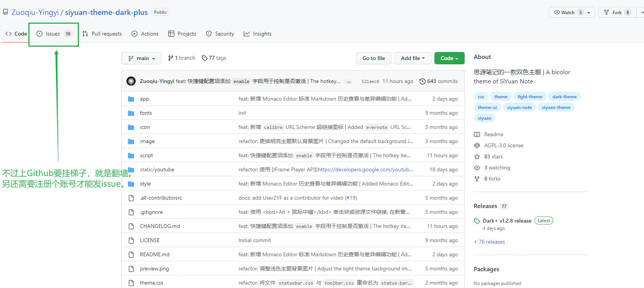Expand commit message with ellipsis button
Viewport: 644px width, 288px height.
point(348,81)
